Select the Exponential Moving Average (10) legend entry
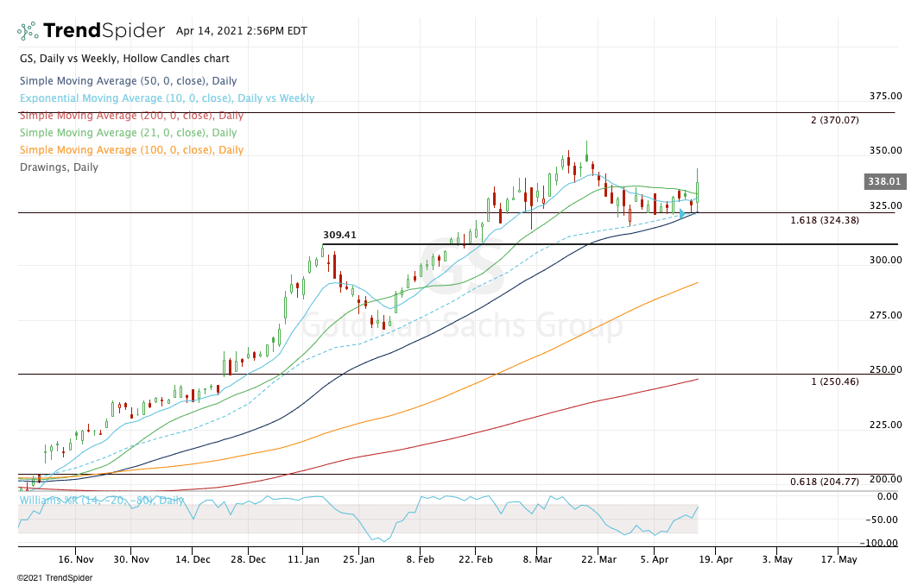Screen dimensions: 924x586 [x=168, y=98]
